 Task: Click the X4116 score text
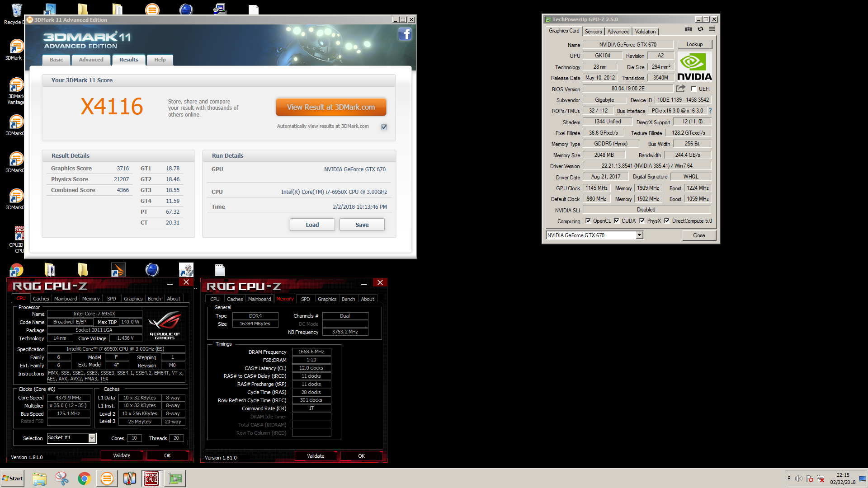(x=112, y=107)
